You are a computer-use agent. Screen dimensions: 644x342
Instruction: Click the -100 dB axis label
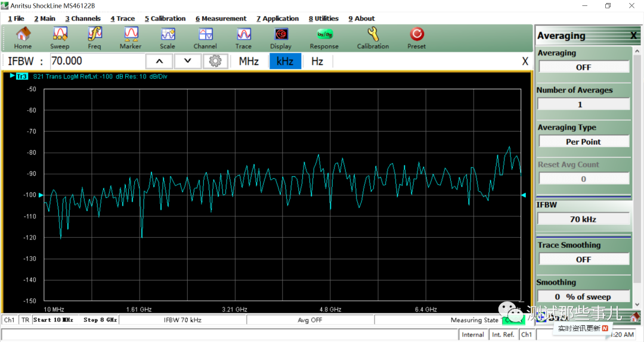[x=29, y=195]
